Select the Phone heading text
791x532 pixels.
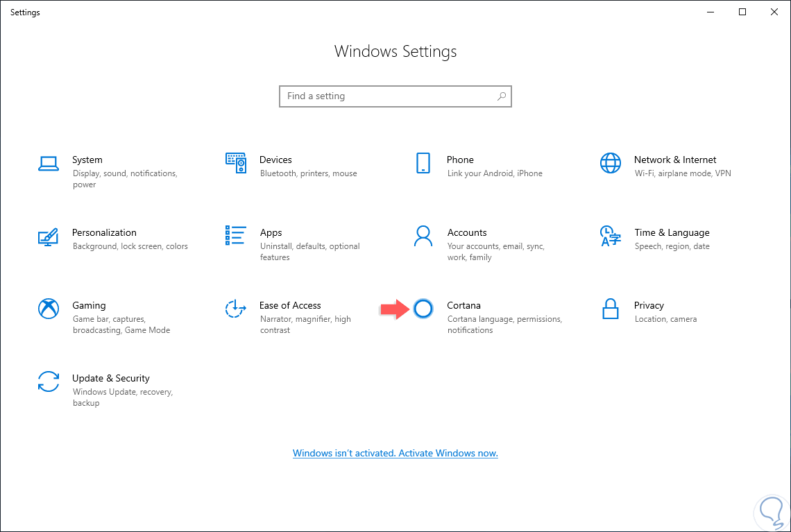(x=460, y=160)
